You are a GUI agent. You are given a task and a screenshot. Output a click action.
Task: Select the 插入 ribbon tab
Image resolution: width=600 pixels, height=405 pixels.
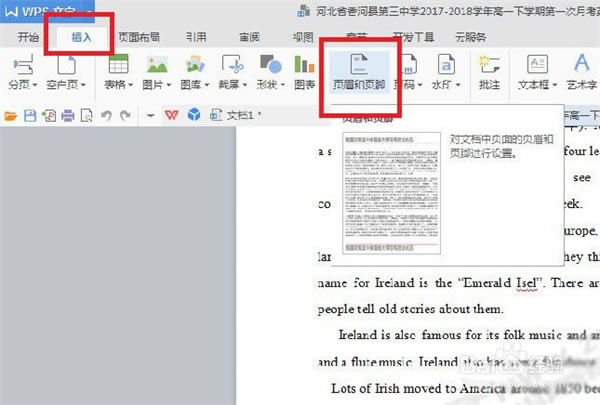point(82,37)
